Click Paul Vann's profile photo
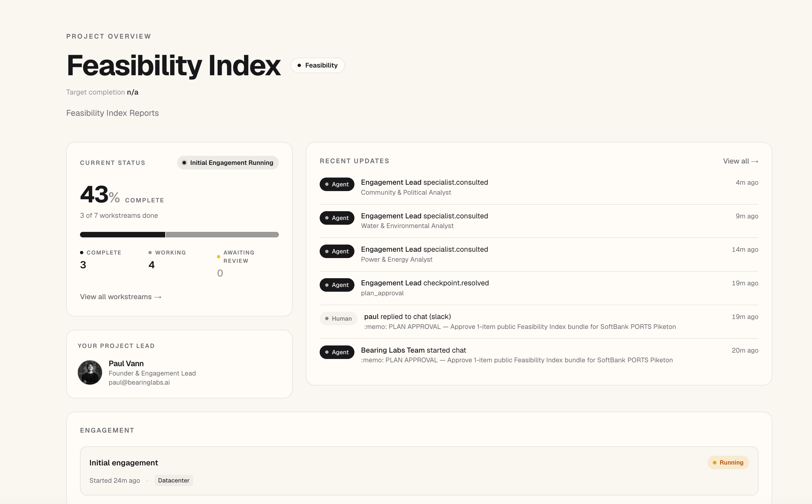 coord(90,372)
